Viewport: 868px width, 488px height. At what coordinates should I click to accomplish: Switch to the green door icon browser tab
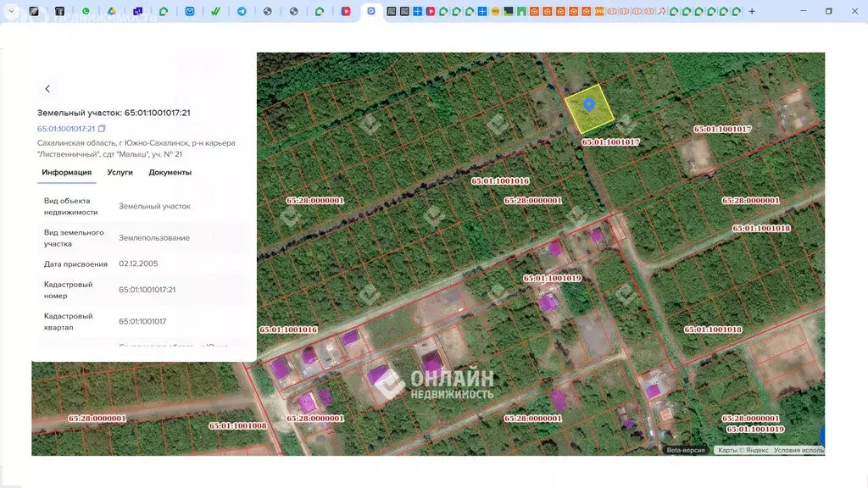(x=521, y=11)
